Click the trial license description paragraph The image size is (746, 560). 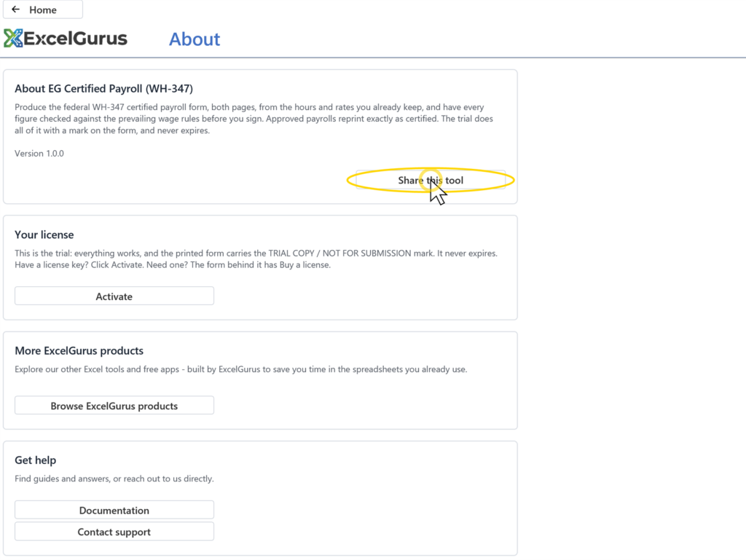click(x=256, y=259)
